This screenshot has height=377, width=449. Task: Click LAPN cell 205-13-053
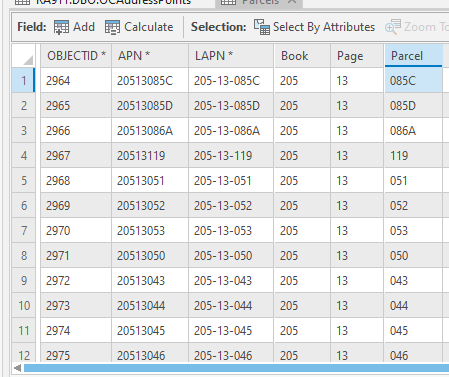[231, 230]
